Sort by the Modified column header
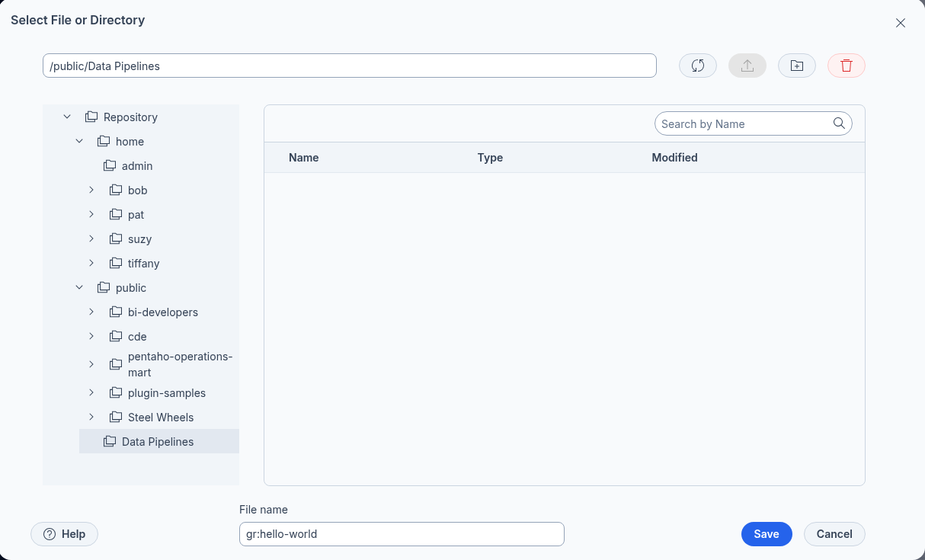Image resolution: width=925 pixels, height=560 pixels. (x=674, y=158)
